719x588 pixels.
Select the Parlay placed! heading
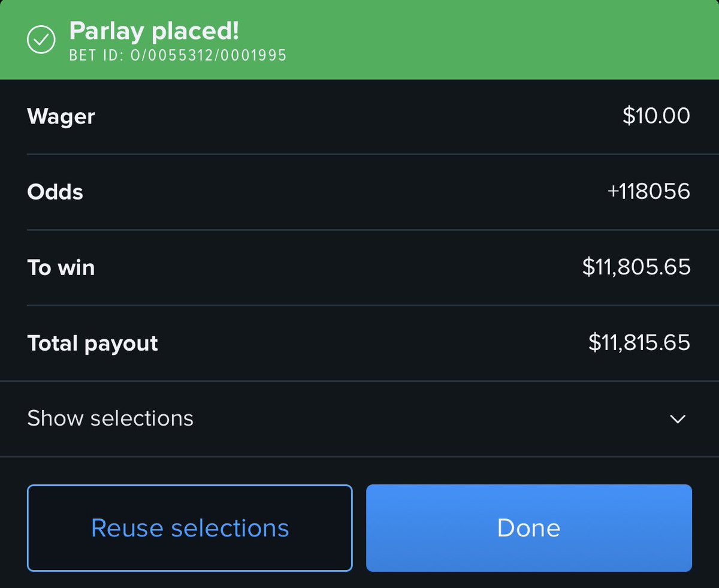(x=154, y=30)
